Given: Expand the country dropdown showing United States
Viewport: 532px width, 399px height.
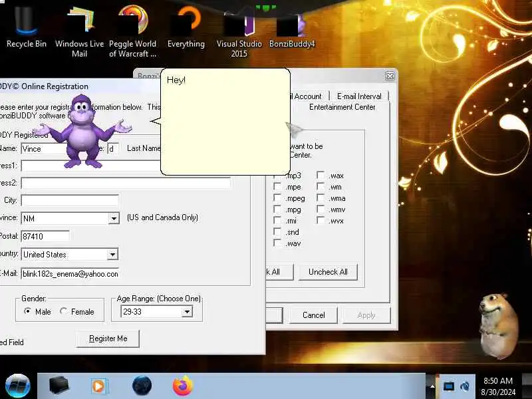Looking at the screenshot, I should coord(112,255).
